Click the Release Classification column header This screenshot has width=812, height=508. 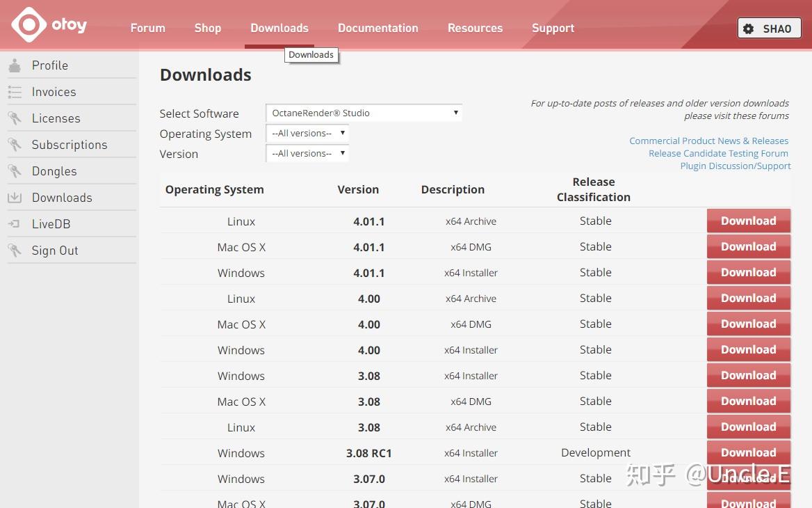point(594,189)
